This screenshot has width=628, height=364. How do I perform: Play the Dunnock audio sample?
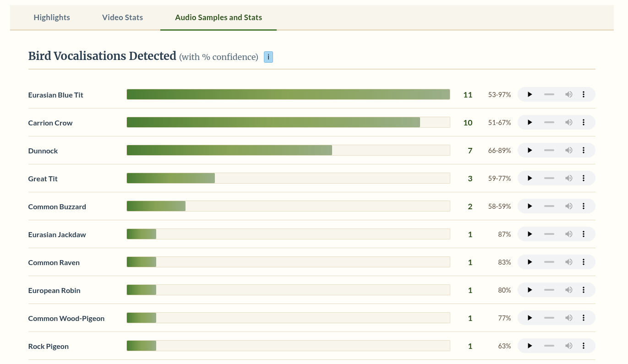(x=530, y=150)
